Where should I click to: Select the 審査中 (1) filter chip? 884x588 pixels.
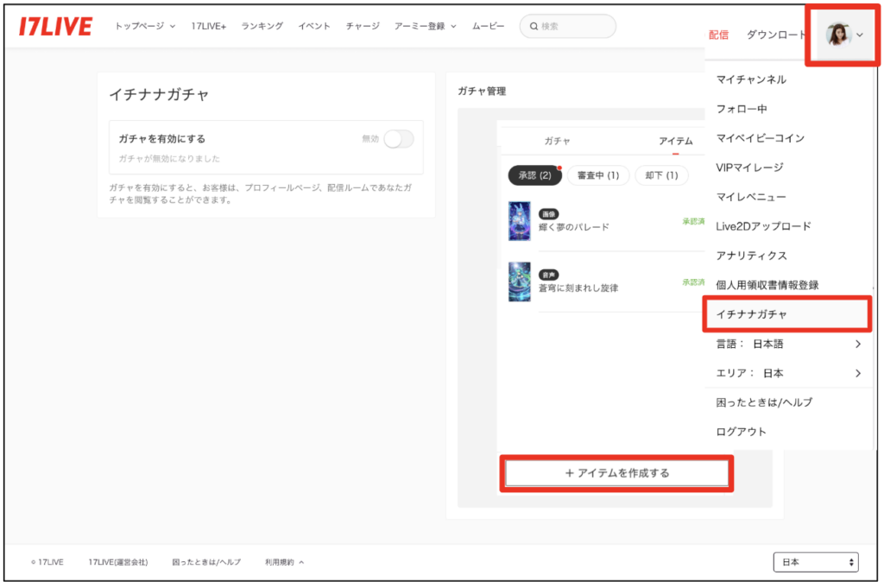click(x=598, y=175)
